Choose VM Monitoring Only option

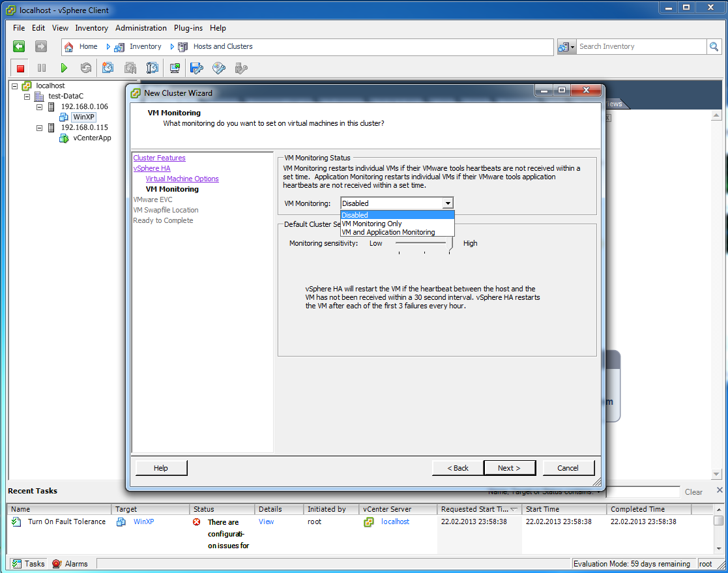[398, 224]
